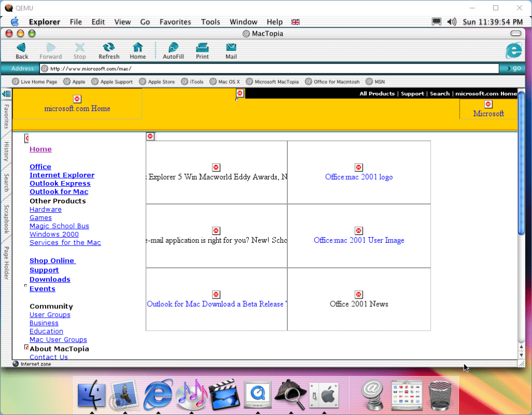Collapse the Explorer bar using arrow toggle
Screen dimensions: 532x415
tap(6, 94)
